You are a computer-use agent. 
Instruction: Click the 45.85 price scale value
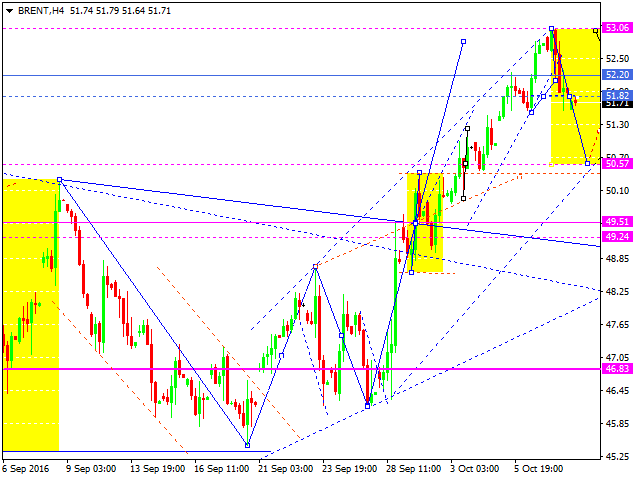click(x=618, y=424)
